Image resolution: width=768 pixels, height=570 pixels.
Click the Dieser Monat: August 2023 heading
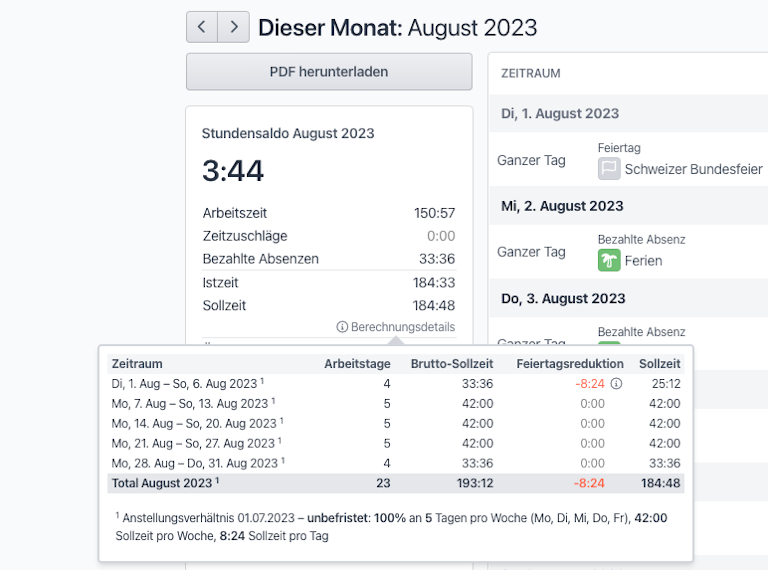click(398, 27)
